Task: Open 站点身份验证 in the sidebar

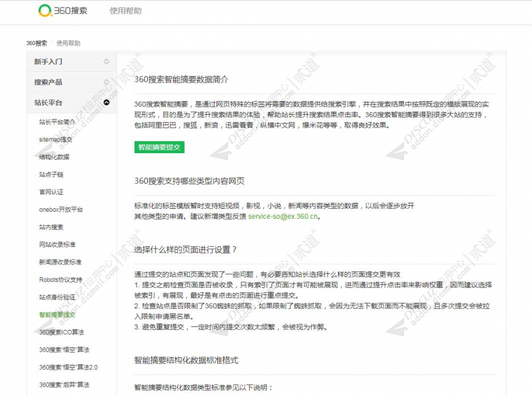Action: 57,297
